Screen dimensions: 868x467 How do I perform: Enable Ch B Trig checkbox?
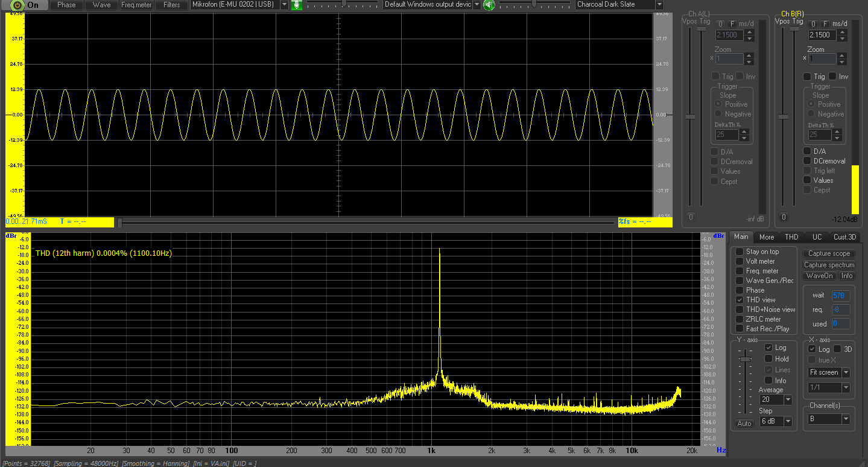click(807, 77)
